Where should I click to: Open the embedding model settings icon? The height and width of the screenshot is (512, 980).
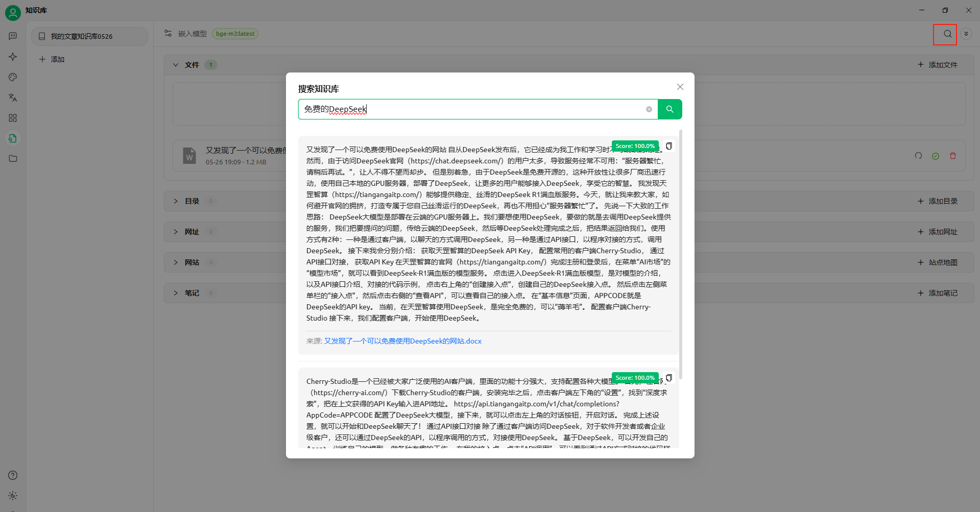pyautogui.click(x=168, y=34)
